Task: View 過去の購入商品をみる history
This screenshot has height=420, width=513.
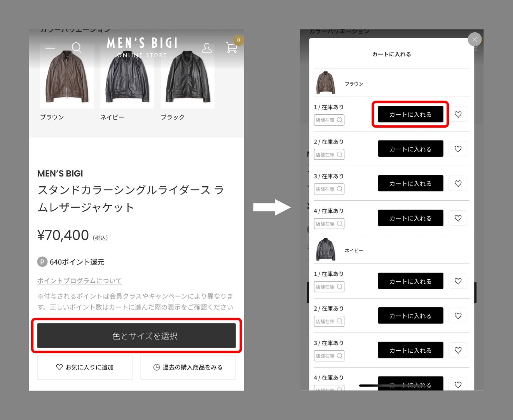Action: coord(188,367)
